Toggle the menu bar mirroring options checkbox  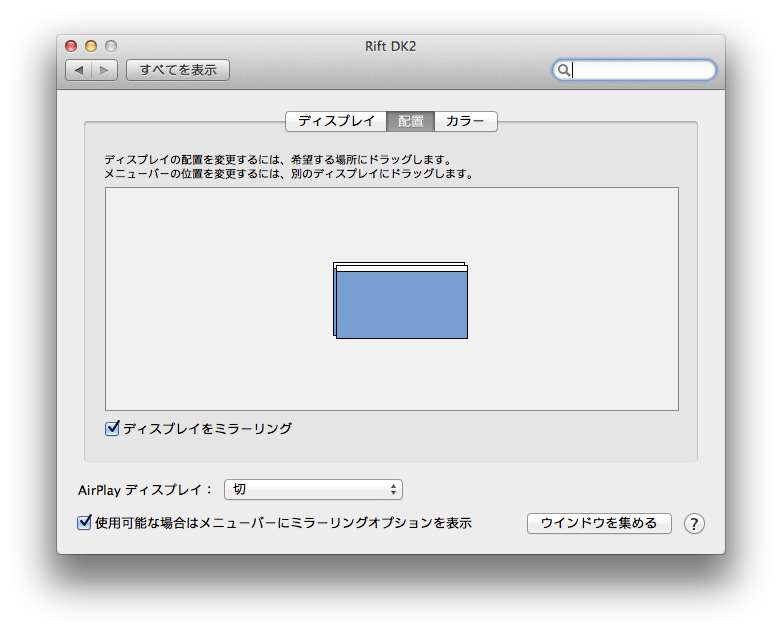click(x=84, y=523)
